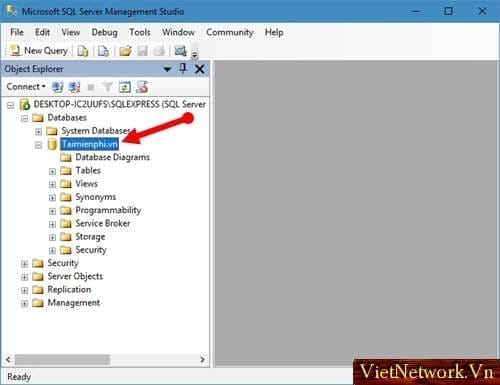Viewport: 500px width, 385px height.
Task: Collapse the Databases folder node
Action: [24, 118]
